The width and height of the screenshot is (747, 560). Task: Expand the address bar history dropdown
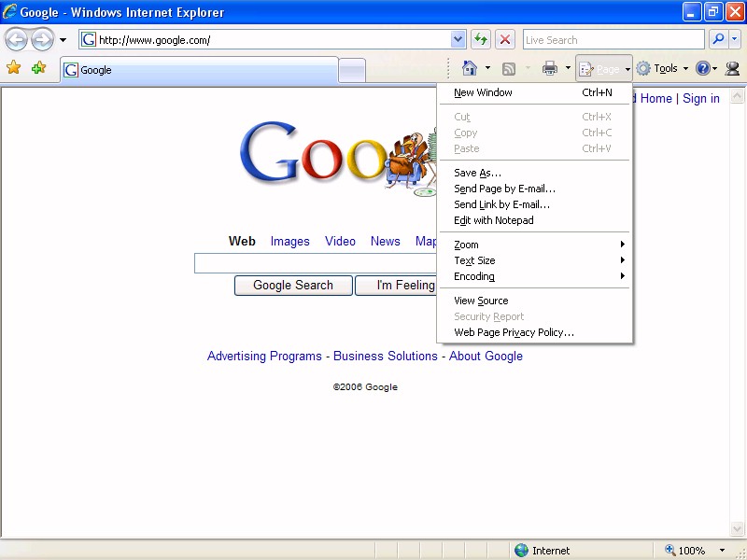click(458, 40)
